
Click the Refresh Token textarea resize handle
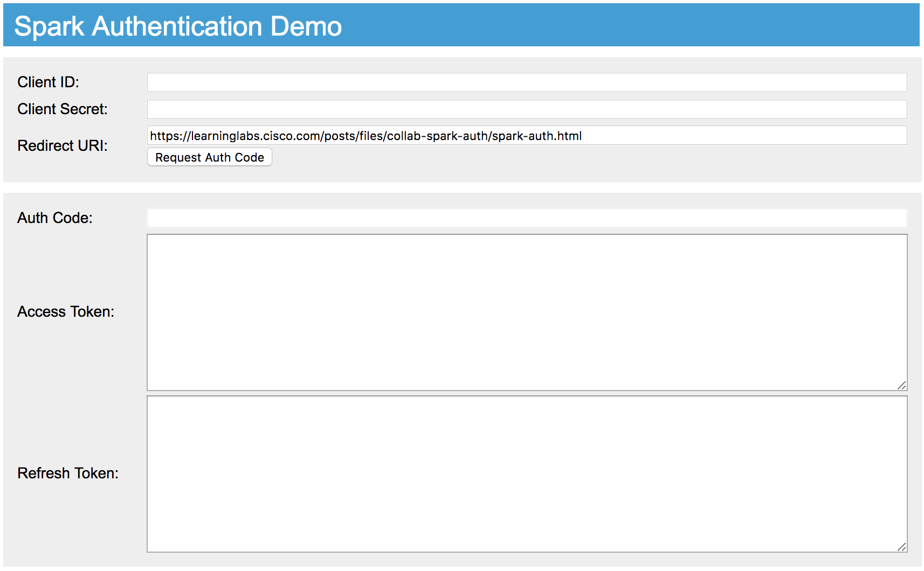pyautogui.click(x=902, y=547)
